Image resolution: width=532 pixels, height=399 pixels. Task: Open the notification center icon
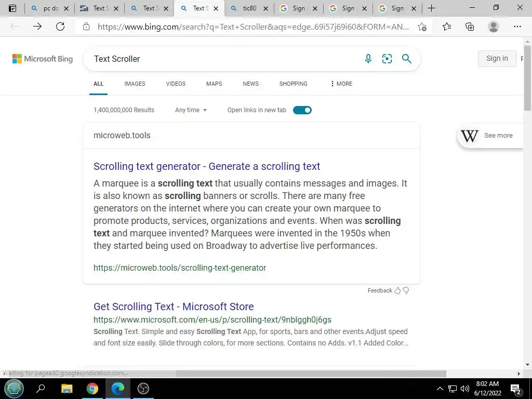click(x=516, y=389)
